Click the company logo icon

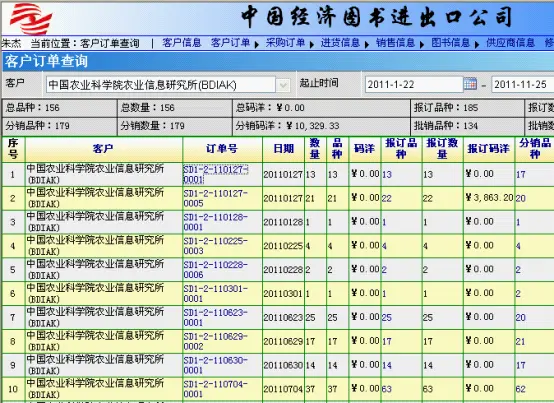point(31,18)
